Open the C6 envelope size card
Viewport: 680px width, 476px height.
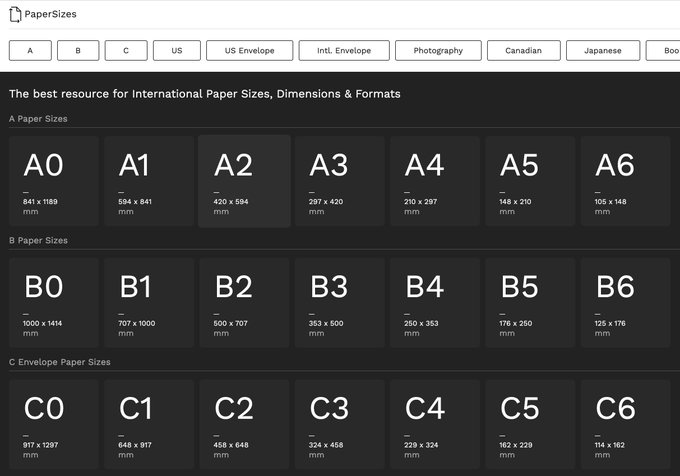click(x=626, y=425)
